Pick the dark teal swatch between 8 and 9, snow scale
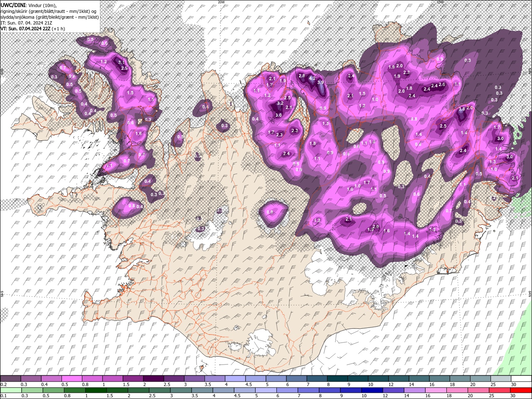 (337, 379)
